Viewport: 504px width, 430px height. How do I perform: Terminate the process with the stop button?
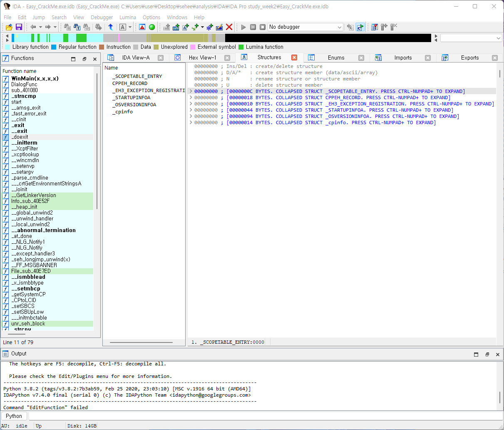pyautogui.click(x=263, y=27)
